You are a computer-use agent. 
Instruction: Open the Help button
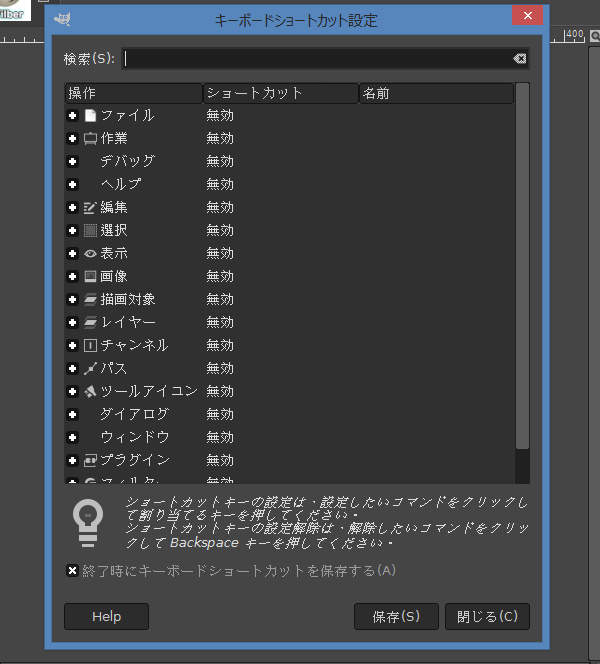[x=106, y=617]
